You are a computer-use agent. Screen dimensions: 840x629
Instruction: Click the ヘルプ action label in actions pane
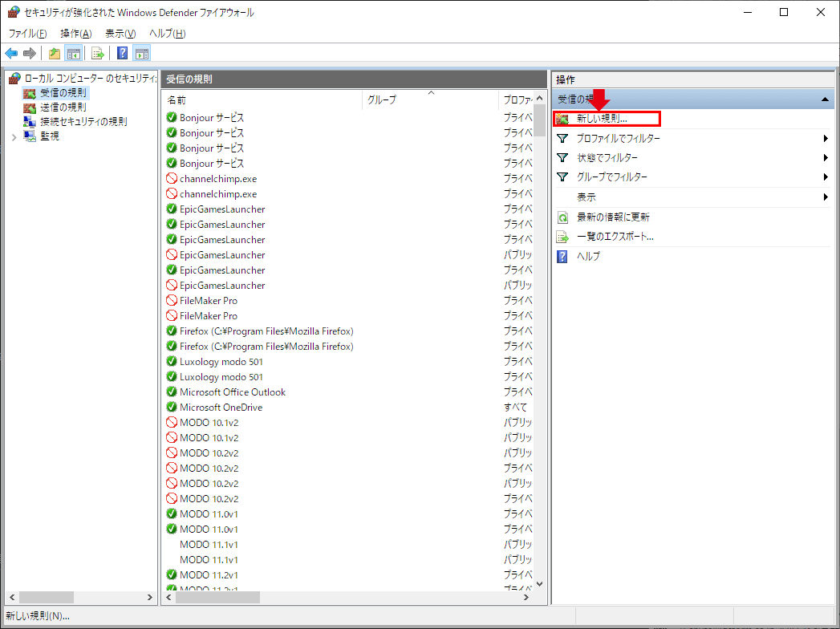(588, 256)
